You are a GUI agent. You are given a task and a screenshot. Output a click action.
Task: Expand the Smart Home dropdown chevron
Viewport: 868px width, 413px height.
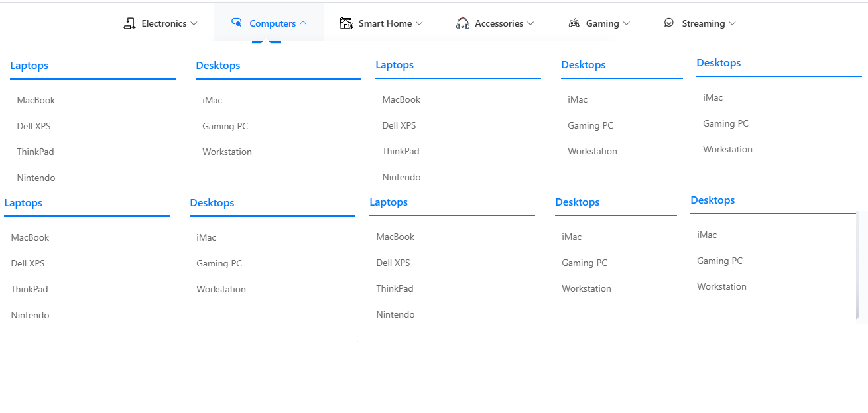pyautogui.click(x=419, y=23)
